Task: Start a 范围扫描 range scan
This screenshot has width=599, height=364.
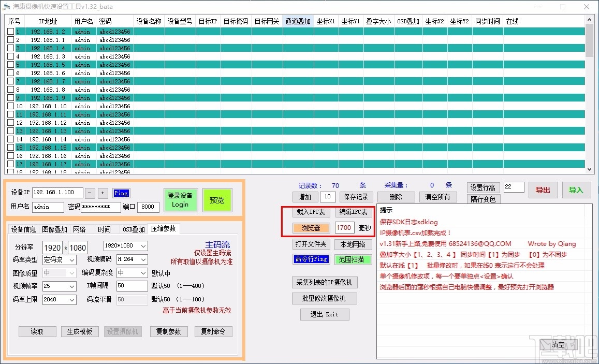Action: coord(353,259)
